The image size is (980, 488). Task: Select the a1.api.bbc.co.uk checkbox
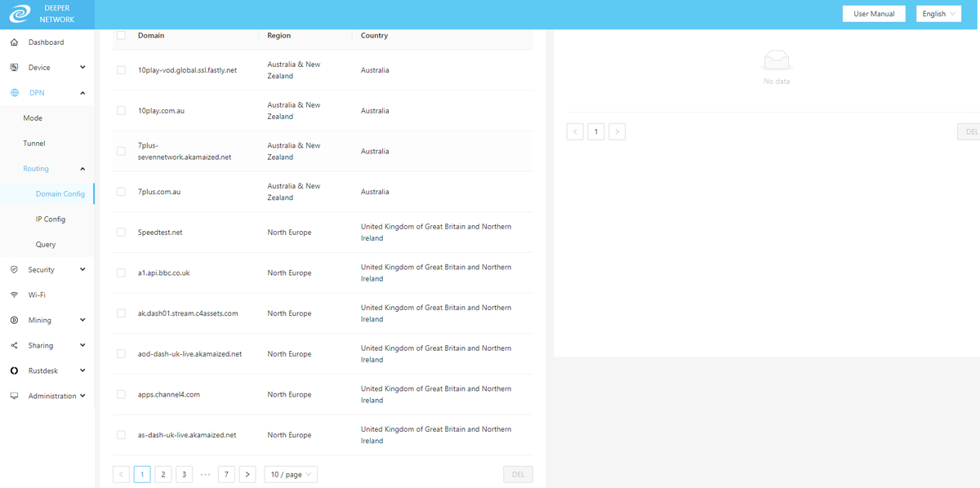click(121, 273)
